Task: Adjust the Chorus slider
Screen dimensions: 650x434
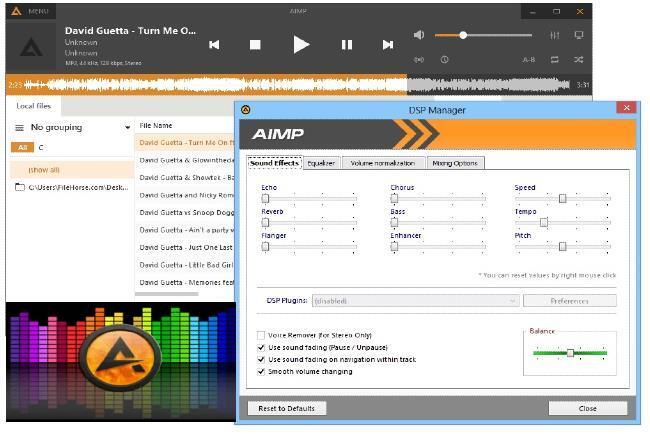Action: pos(438,199)
